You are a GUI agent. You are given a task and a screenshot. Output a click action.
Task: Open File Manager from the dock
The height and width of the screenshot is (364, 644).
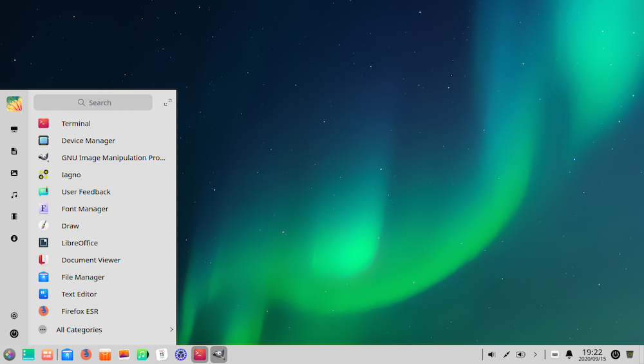pyautogui.click(x=67, y=354)
